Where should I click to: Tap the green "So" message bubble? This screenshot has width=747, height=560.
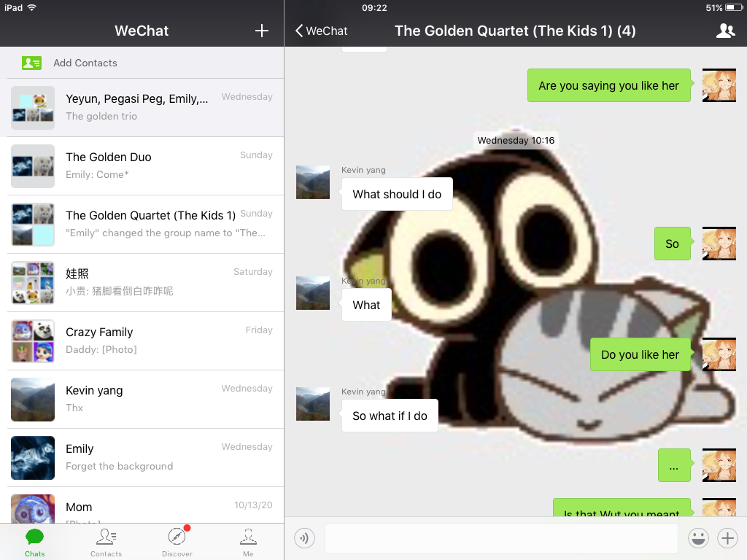click(672, 244)
